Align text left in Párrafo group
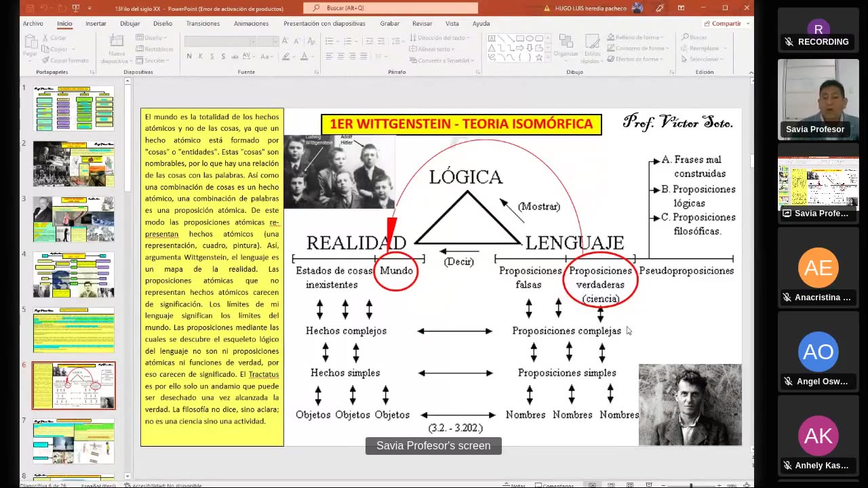868x488 pixels. [329, 56]
